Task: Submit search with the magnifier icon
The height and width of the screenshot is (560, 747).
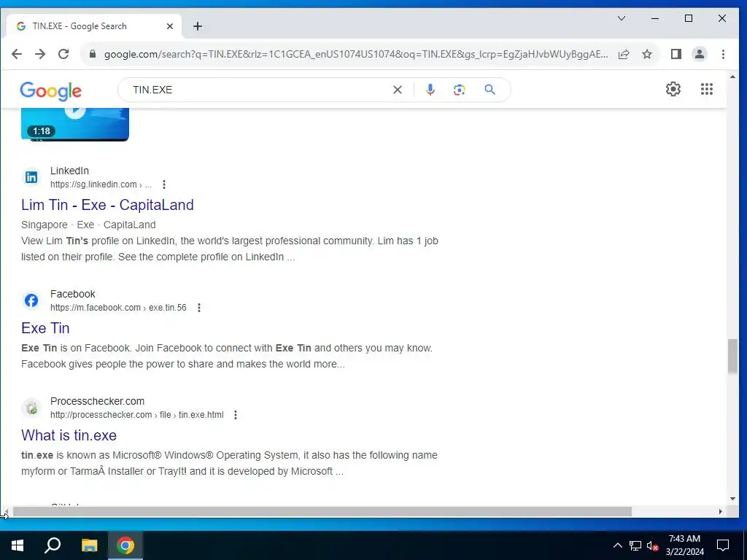Action: [x=489, y=90]
